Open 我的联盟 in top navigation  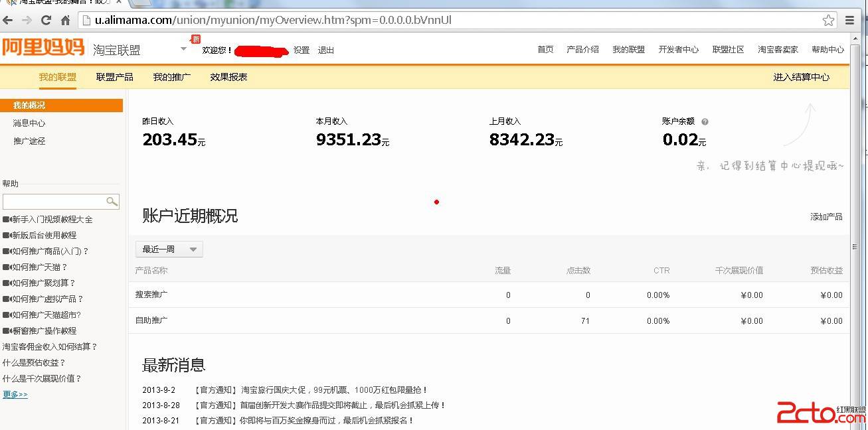628,50
